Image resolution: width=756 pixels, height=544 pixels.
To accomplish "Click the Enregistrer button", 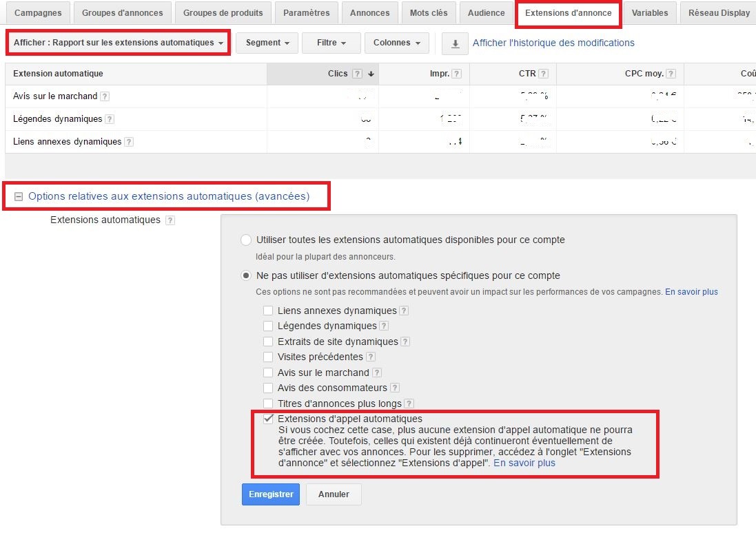I will [270, 494].
